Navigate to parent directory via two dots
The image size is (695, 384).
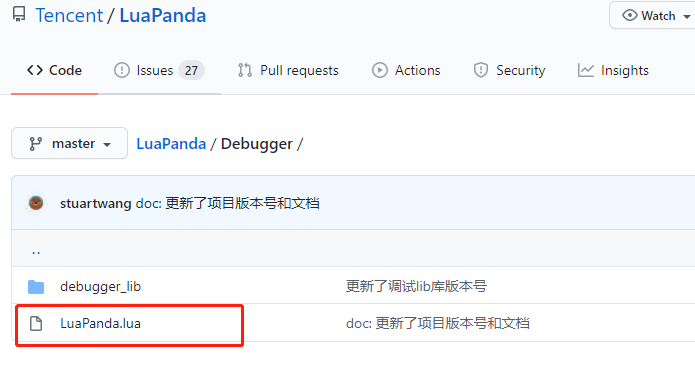[36, 252]
